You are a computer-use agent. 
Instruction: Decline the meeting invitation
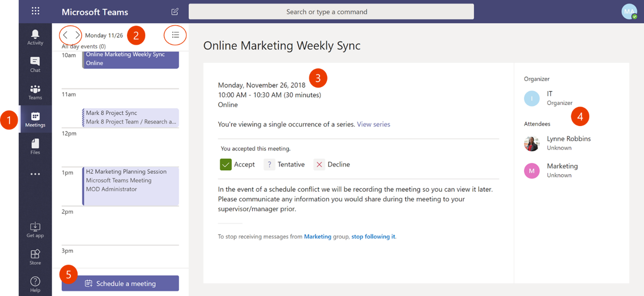tap(332, 165)
